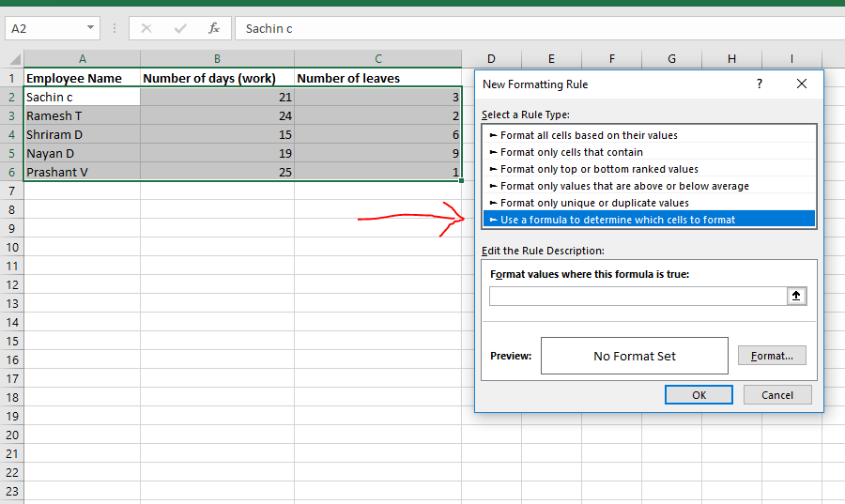The image size is (845, 504).
Task: Click the Select All corner triangle
Action: (x=15, y=59)
